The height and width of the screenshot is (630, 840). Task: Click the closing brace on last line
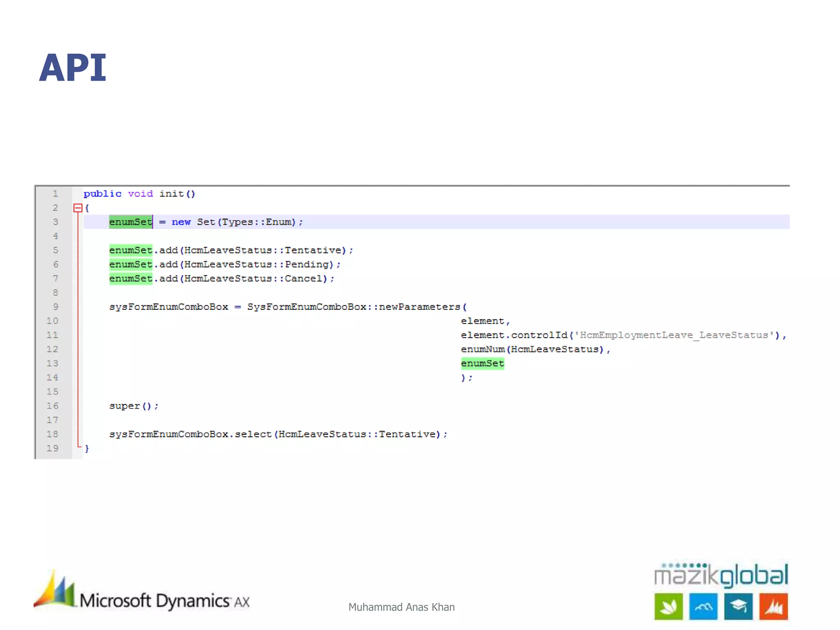pos(87,448)
